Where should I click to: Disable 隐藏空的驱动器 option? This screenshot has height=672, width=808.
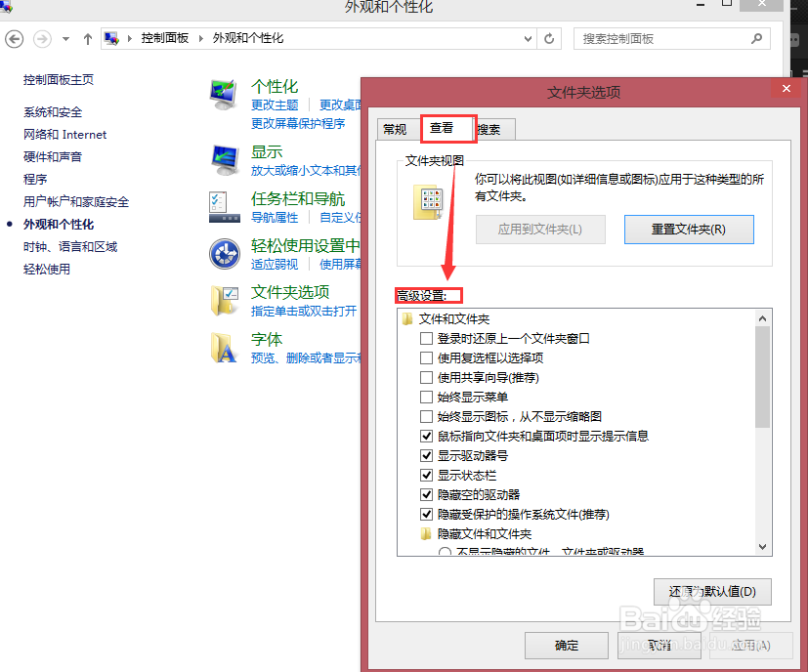click(x=426, y=494)
